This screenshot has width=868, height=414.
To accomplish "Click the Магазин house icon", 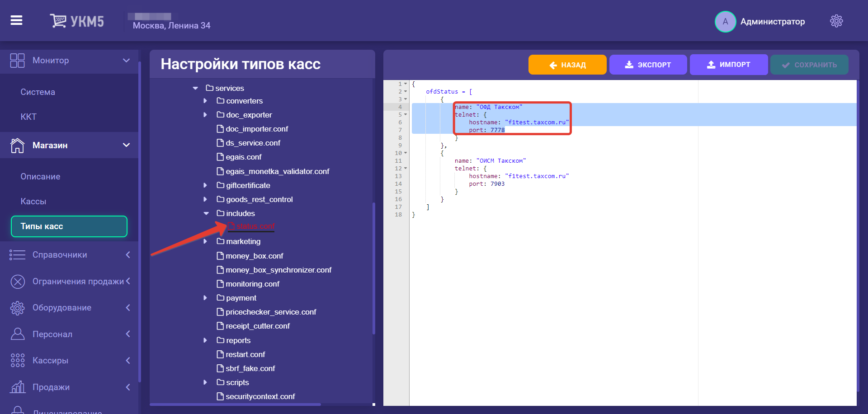I will [17, 145].
